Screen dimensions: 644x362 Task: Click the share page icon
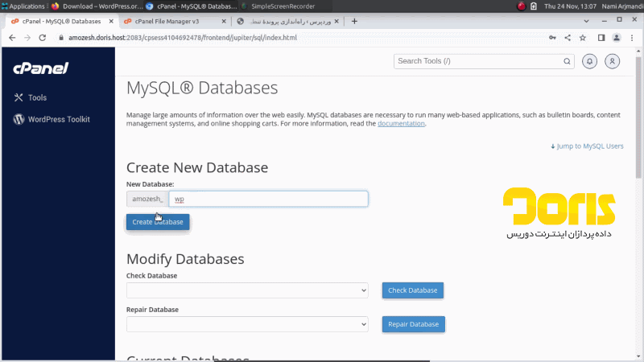pos(568,38)
